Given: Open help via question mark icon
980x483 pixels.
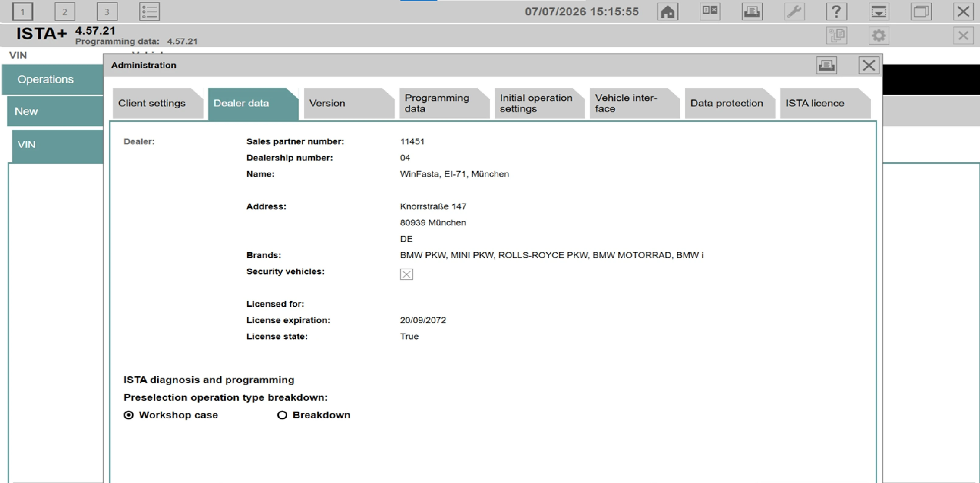Looking at the screenshot, I should tap(837, 12).
